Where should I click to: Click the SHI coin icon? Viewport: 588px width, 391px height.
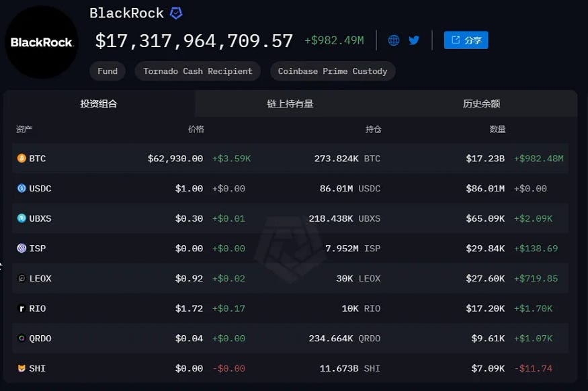pos(22,368)
